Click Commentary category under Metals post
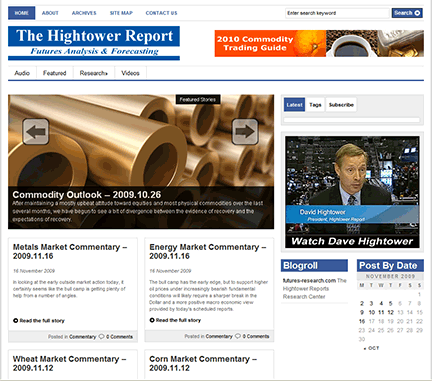This screenshot has width=432, height=381. (83, 337)
